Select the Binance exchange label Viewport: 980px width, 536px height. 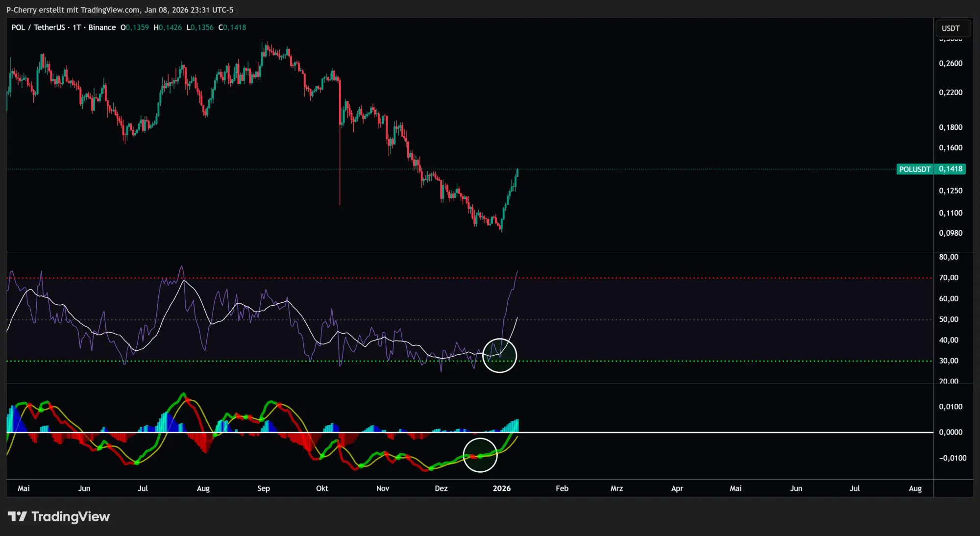102,27
